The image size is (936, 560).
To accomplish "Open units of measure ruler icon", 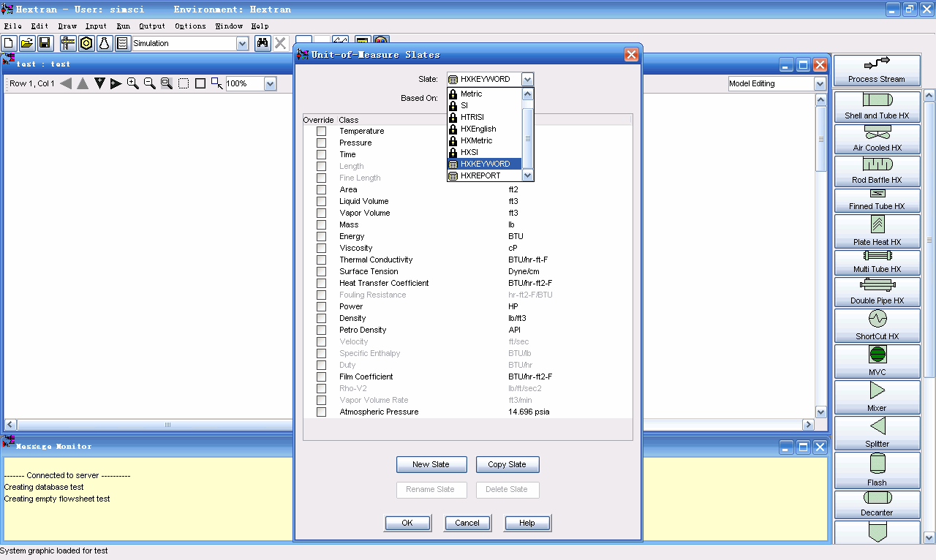I will coord(68,43).
